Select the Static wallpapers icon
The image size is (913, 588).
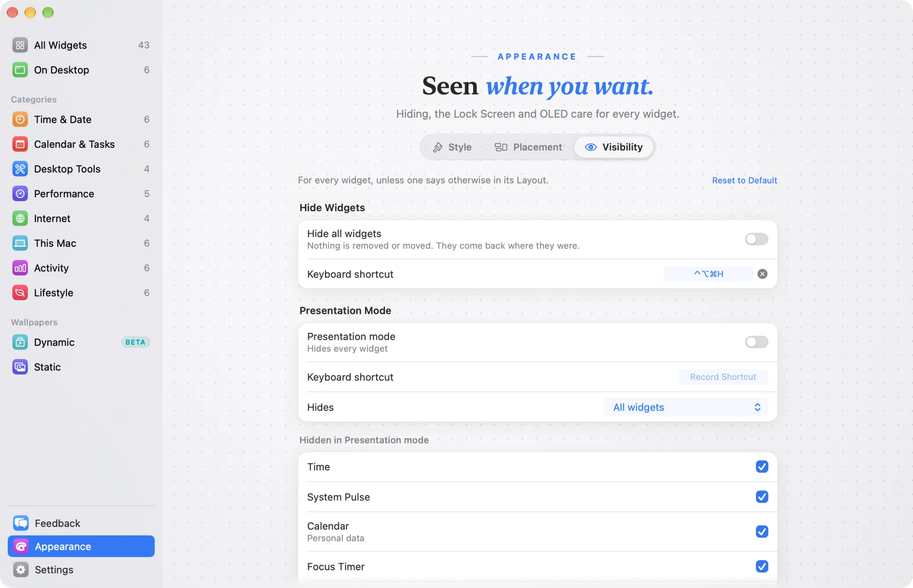pyautogui.click(x=20, y=367)
